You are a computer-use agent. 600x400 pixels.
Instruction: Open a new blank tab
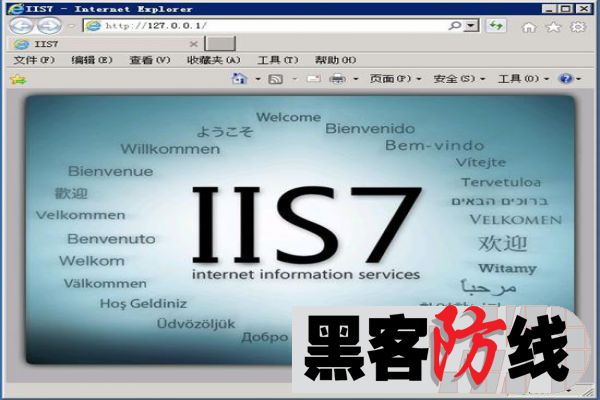click(220, 44)
